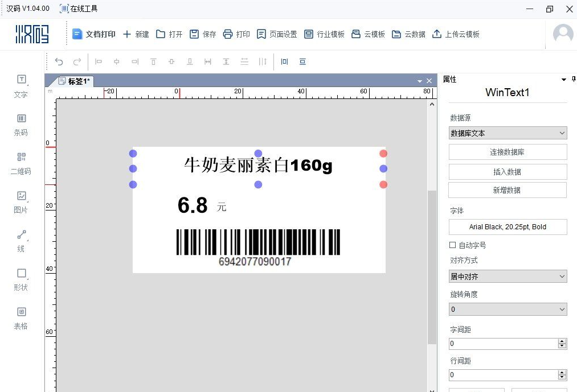Select the 线 line tool
This screenshot has height=392, width=577.
point(21,240)
